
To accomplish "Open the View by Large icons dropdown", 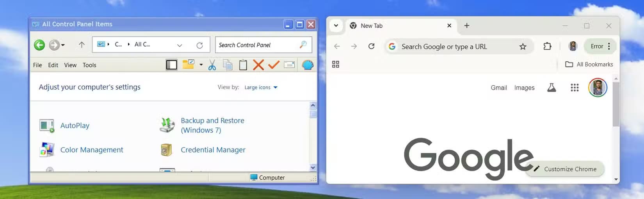I will [261, 87].
